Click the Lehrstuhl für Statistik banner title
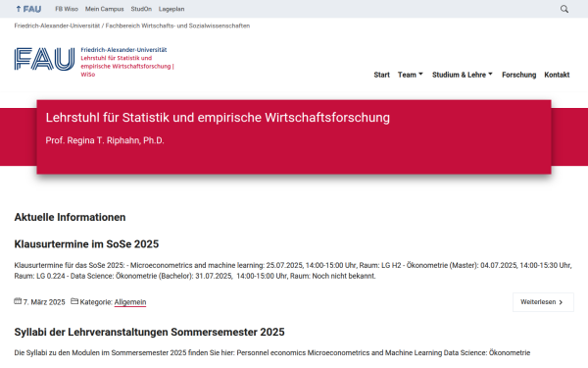Viewport: 588px width, 368px height. click(218, 118)
